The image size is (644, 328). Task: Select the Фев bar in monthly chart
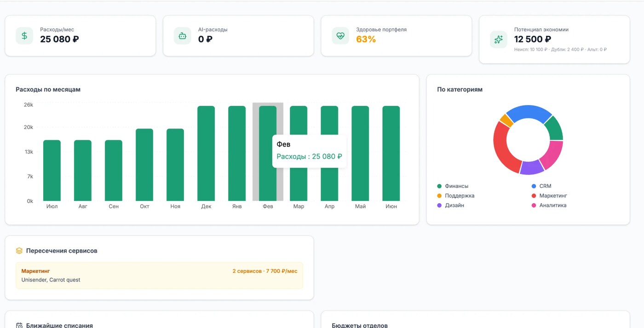pos(268,153)
